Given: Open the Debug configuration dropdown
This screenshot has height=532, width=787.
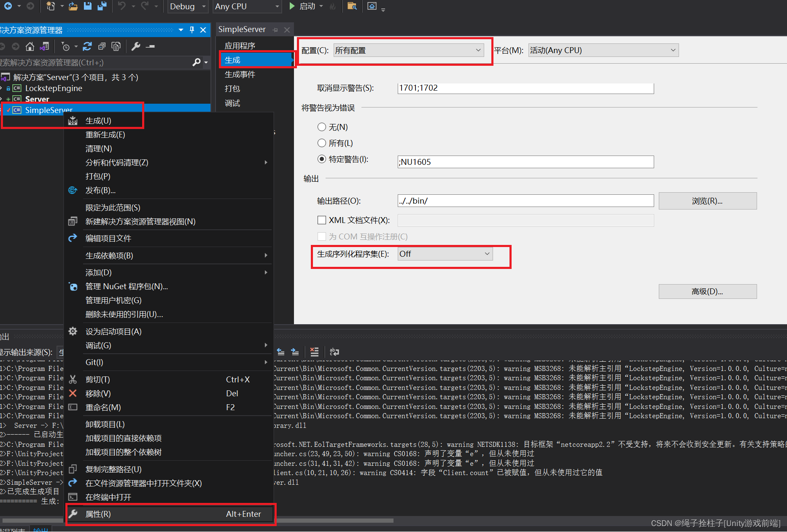Looking at the screenshot, I should 188,6.
